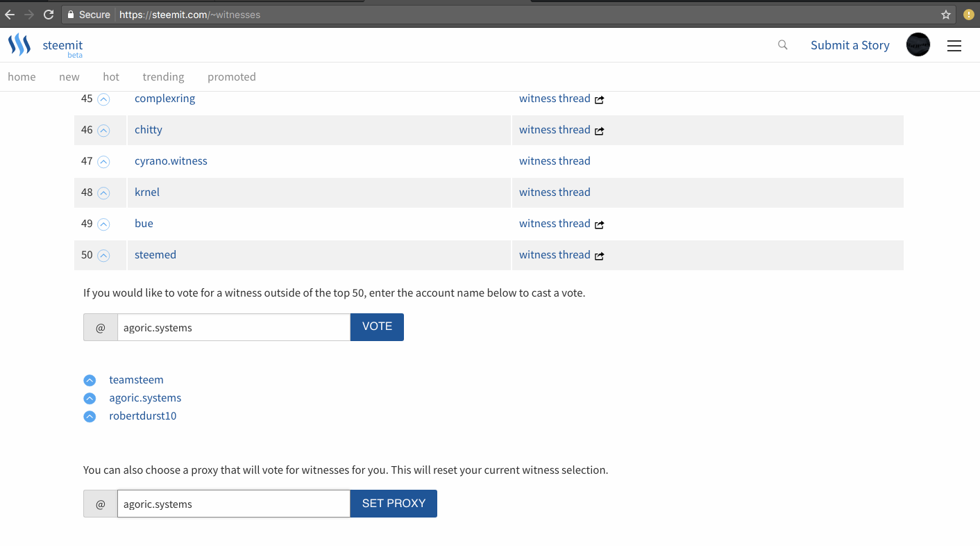Click the Steemit logo icon

[x=19, y=44]
